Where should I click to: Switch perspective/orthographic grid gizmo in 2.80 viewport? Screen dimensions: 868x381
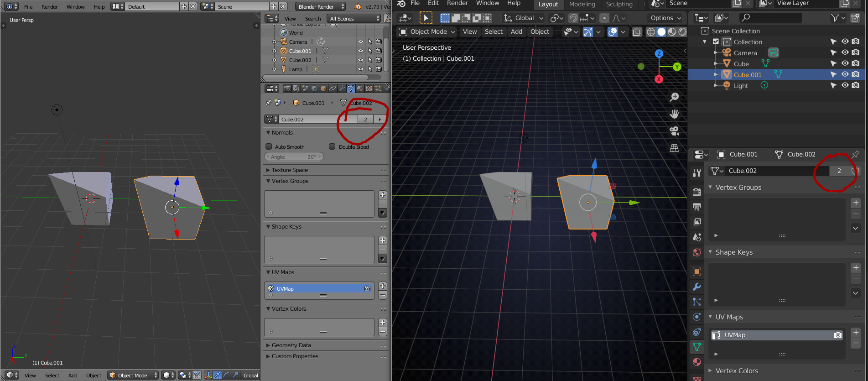674,148
